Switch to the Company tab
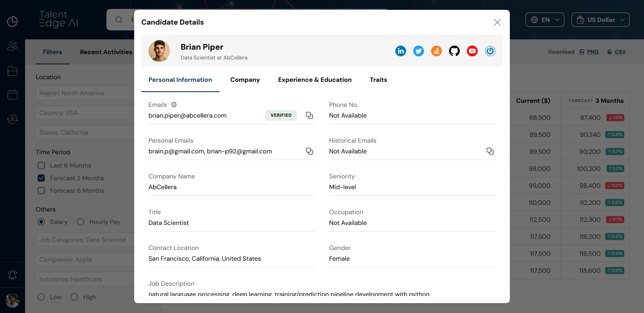The height and width of the screenshot is (313, 644). 245,80
